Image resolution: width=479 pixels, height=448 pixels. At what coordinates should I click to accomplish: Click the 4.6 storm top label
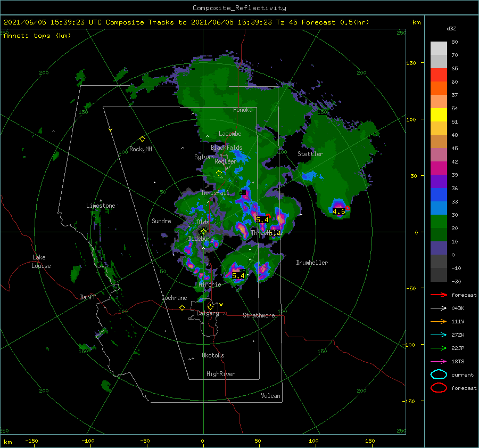click(339, 211)
